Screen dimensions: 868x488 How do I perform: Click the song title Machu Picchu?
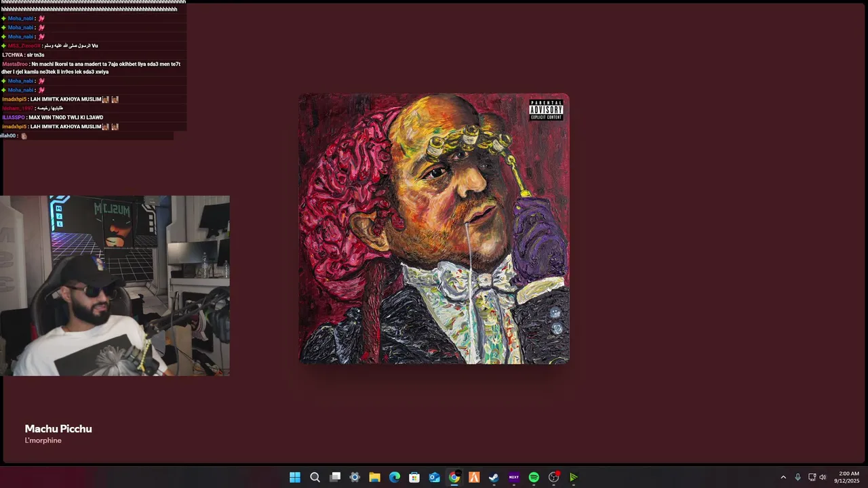(x=58, y=428)
